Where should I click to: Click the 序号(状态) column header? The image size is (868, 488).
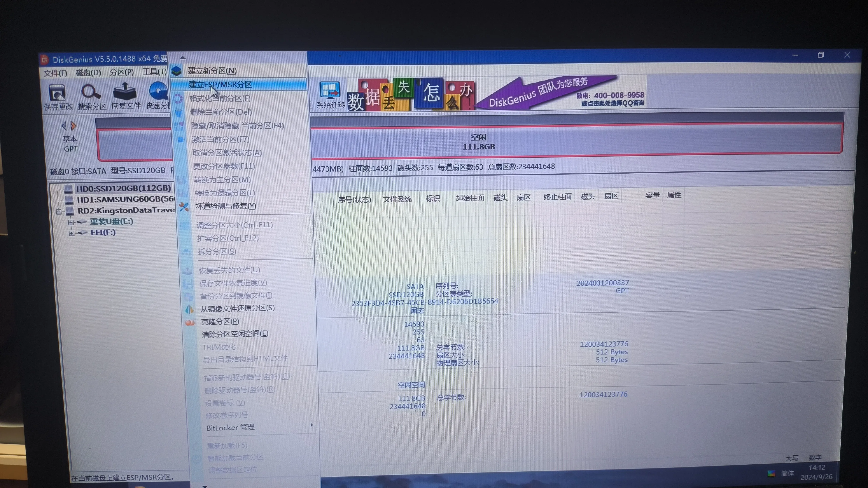[354, 200]
